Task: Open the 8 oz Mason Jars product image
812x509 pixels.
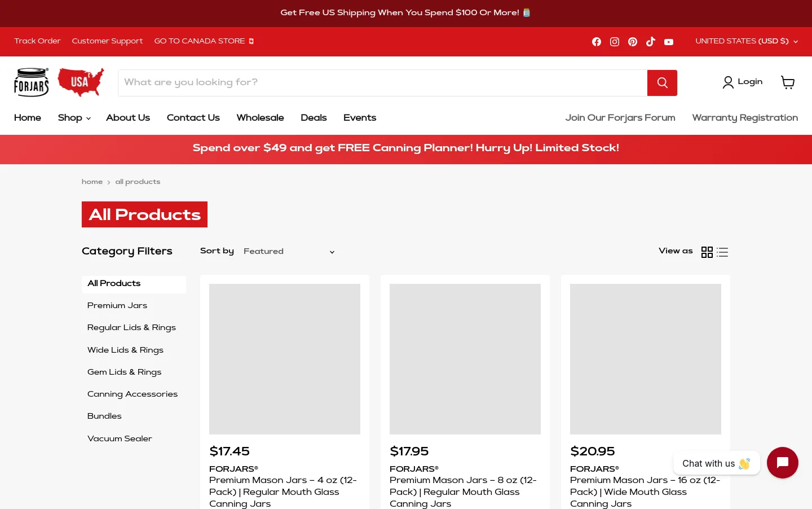Action: [x=465, y=359]
